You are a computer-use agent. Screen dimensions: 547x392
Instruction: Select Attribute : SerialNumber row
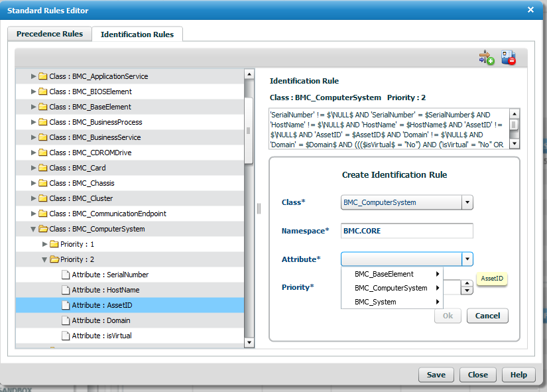point(130,275)
